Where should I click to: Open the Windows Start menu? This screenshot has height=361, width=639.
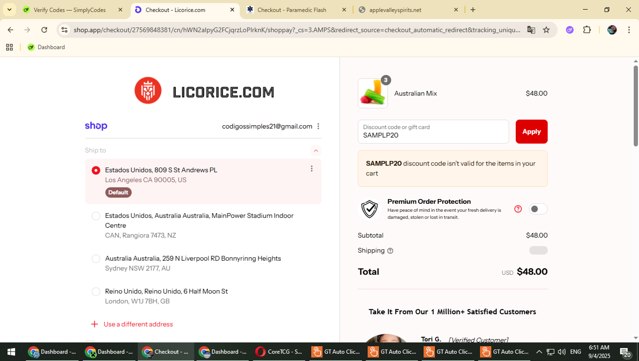click(x=11, y=352)
